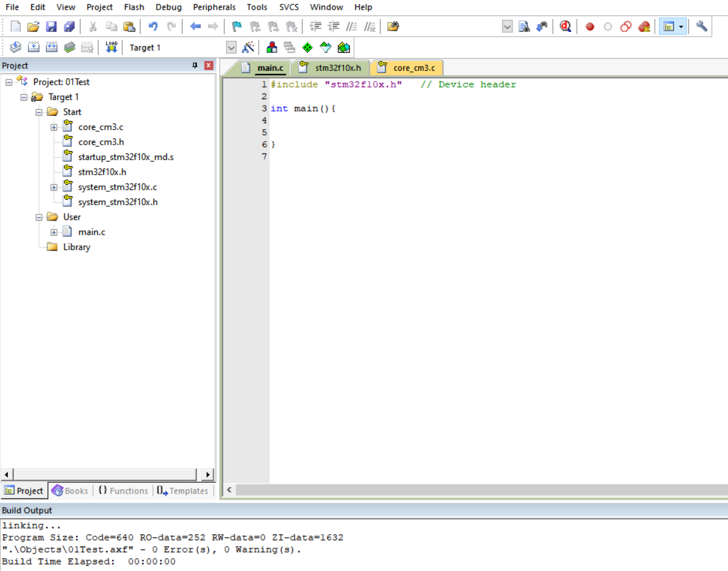Open Options for Target magic wand icon
Viewport: 728px width, 571px height.
coord(248,47)
